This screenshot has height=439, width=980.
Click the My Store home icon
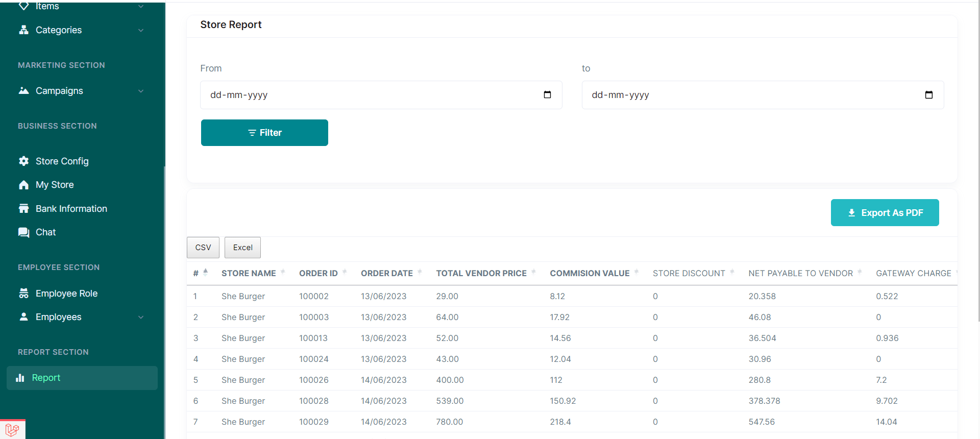tap(23, 185)
